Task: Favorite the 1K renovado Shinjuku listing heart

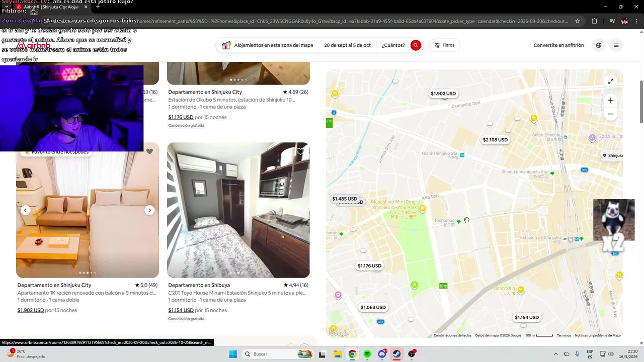Action: coord(149,152)
